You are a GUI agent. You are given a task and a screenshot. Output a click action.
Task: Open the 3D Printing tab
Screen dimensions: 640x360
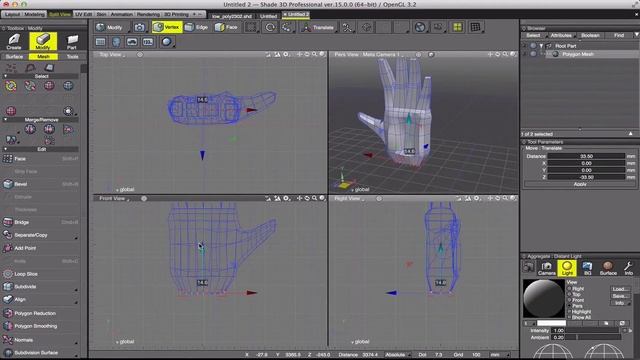click(176, 14)
